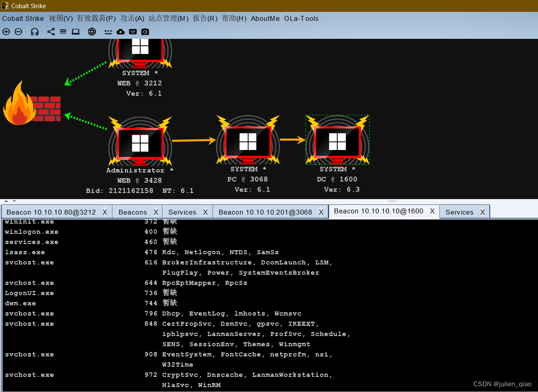Open the 攻击(A) menu
This screenshot has height=392, width=538.
pos(132,18)
